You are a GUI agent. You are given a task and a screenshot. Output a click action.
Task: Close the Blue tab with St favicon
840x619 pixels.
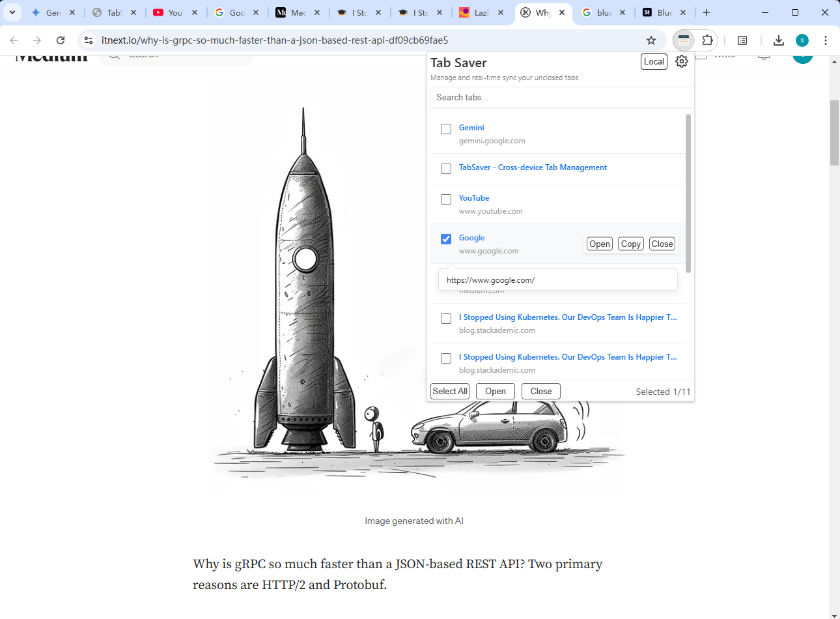pyautogui.click(x=683, y=12)
